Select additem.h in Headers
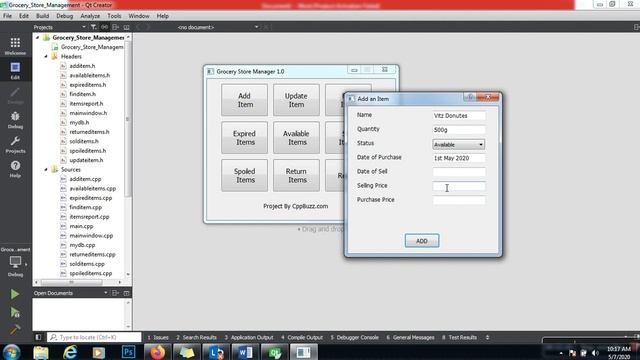 point(82,66)
